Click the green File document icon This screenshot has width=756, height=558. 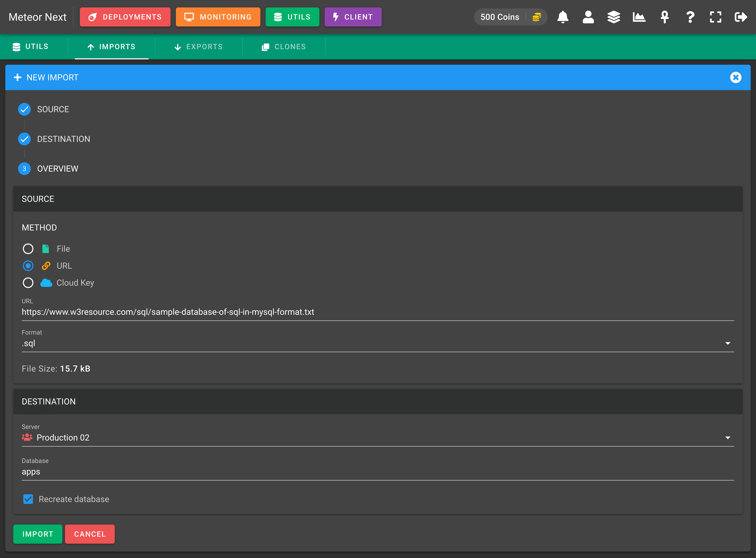46,249
